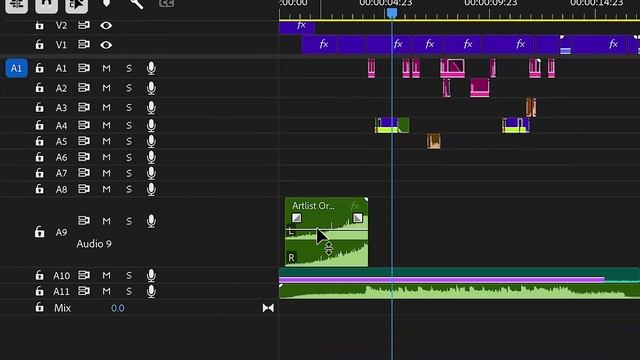Solo track A9 Audio 9
Screen dimensions: 640x360
point(129,221)
